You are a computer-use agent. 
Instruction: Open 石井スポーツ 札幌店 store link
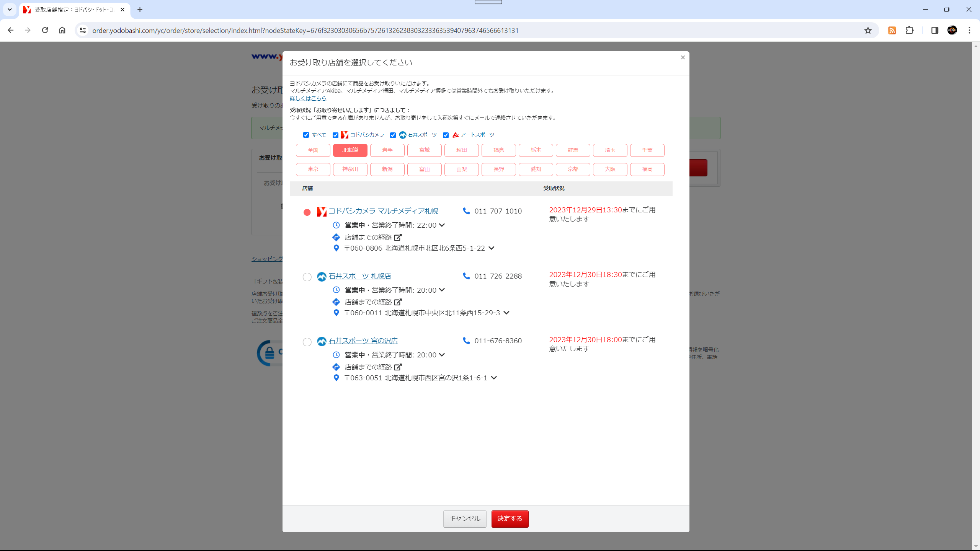360,276
